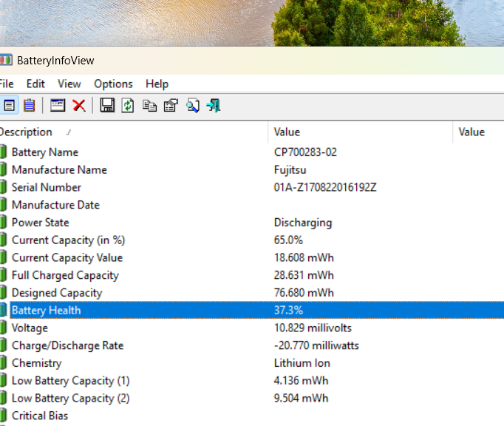The width and height of the screenshot is (504, 426).
Task: Click the battery icon beside Chemistry
Action: (x=3, y=362)
